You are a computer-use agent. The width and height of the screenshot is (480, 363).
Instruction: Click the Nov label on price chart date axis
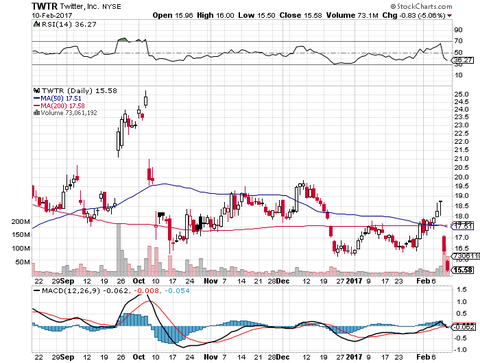coord(211,281)
